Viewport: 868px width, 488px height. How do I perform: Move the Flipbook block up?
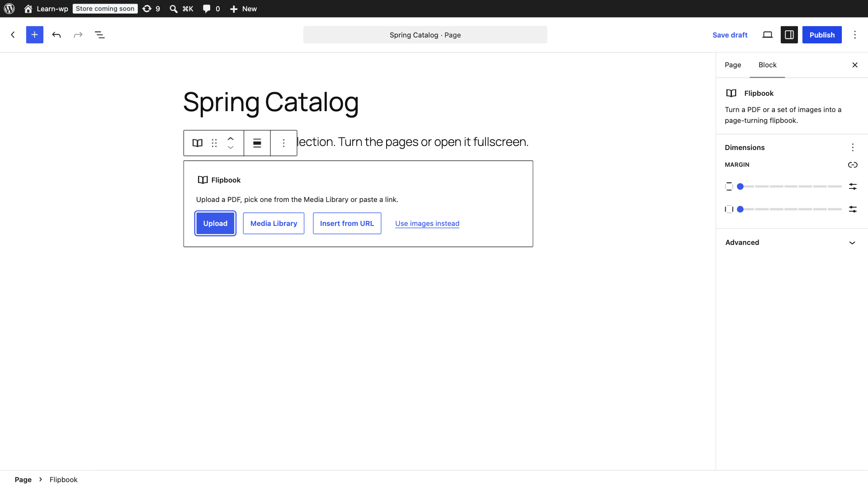click(x=231, y=139)
